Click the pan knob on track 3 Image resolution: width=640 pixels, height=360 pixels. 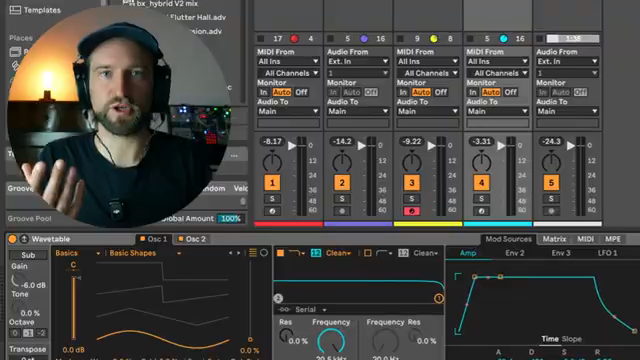(411, 162)
